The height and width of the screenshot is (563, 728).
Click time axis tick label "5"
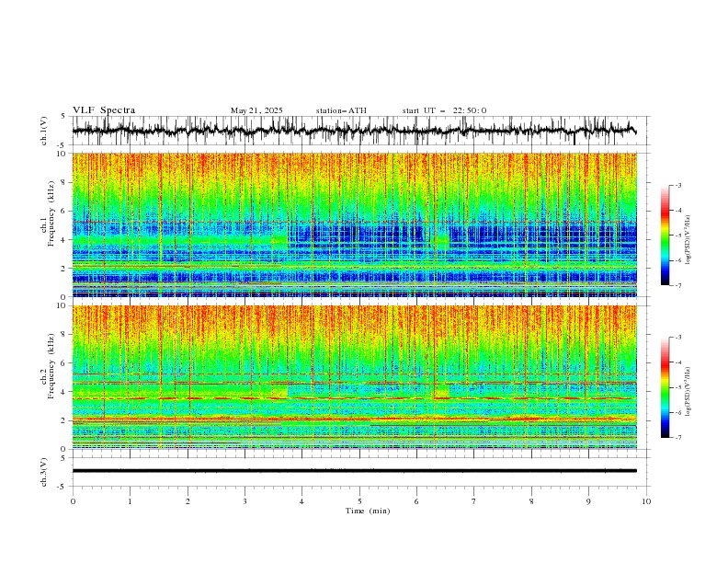click(x=359, y=501)
